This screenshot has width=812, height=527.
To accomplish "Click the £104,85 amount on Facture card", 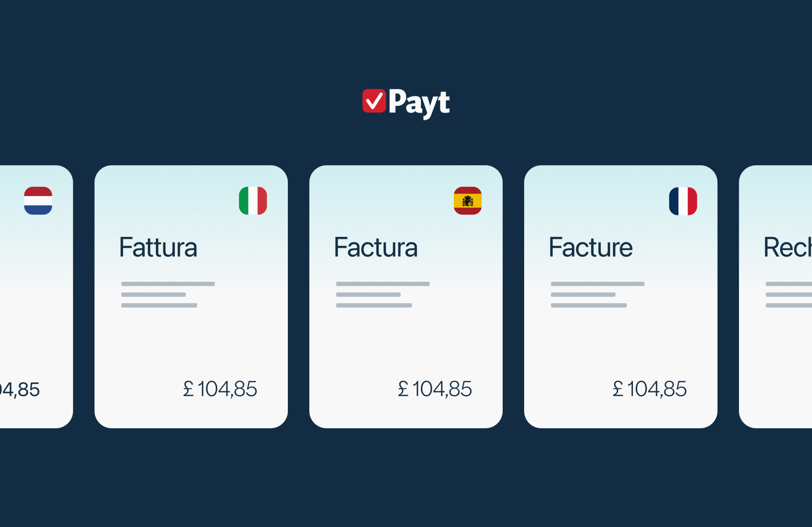I will point(650,389).
